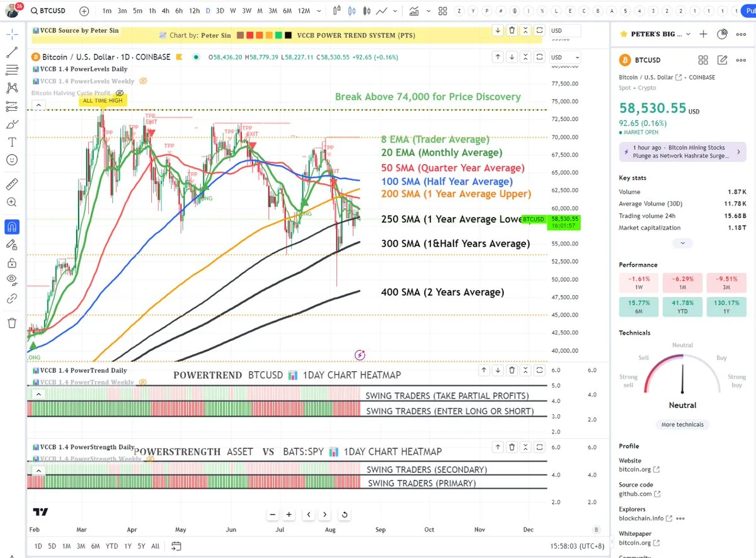756x558 pixels.
Task: Click the drawing sync link icon
Action: [x=12, y=299]
